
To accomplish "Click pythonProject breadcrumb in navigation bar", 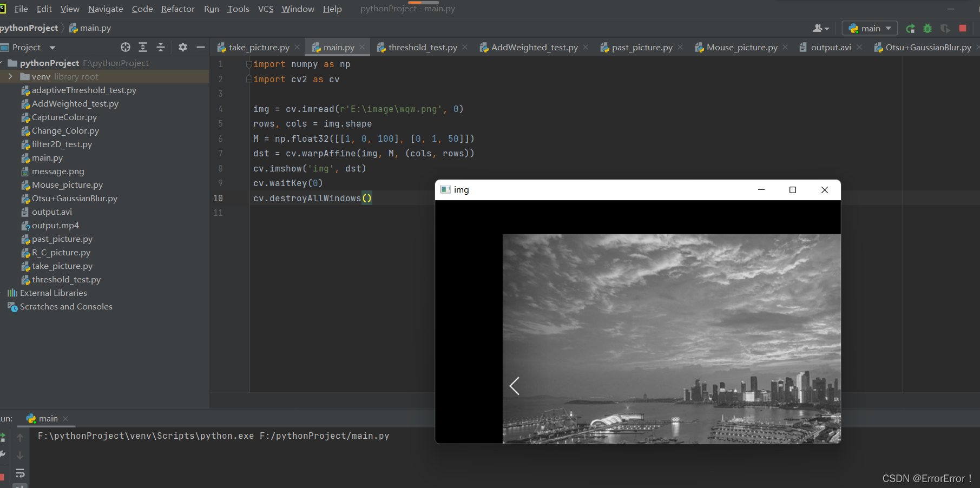I will (x=29, y=28).
